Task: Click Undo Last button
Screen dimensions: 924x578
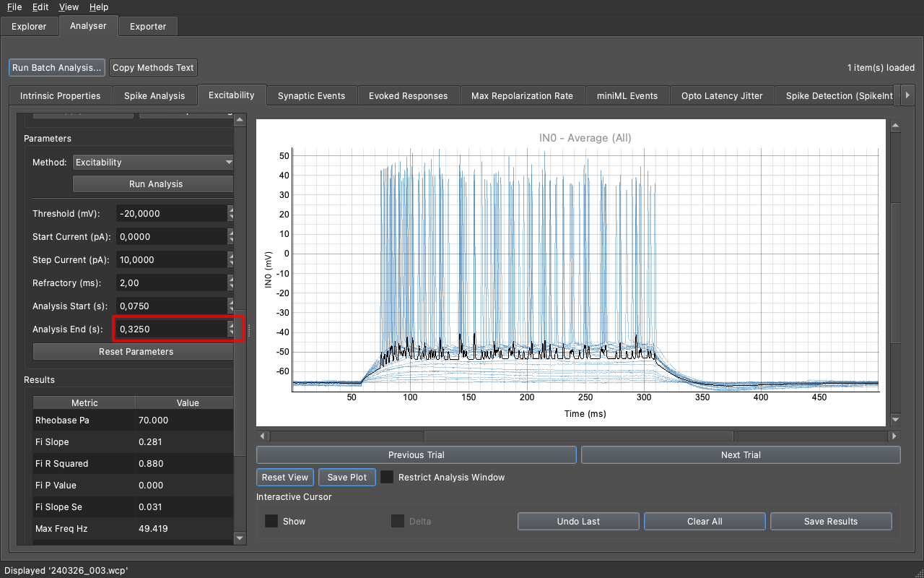Action: click(578, 522)
